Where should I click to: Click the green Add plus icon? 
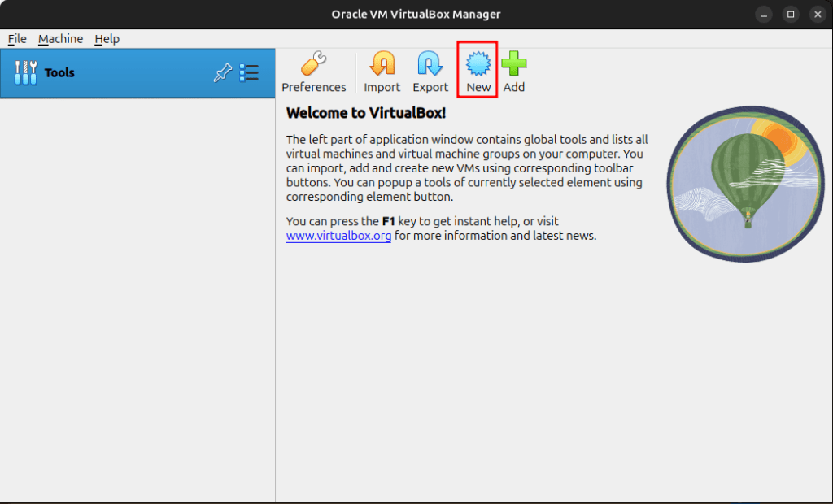[x=513, y=64]
